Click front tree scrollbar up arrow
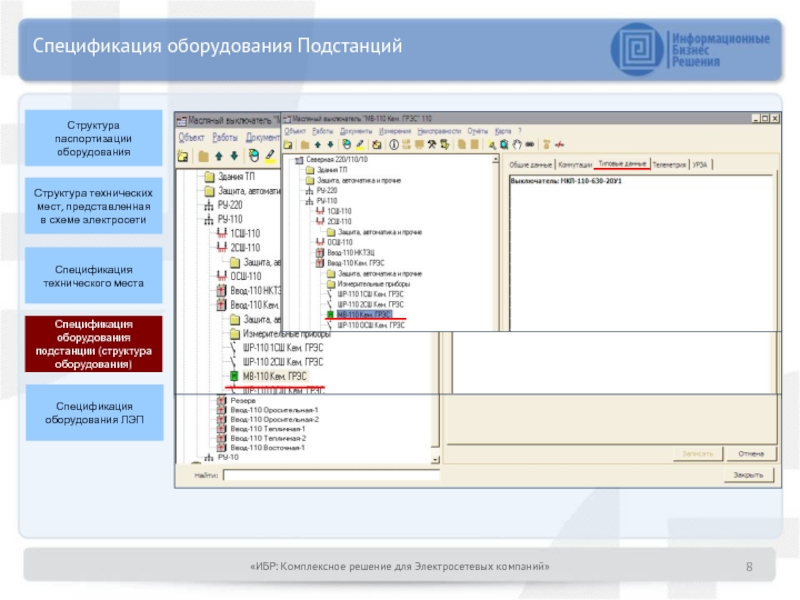 [495, 160]
